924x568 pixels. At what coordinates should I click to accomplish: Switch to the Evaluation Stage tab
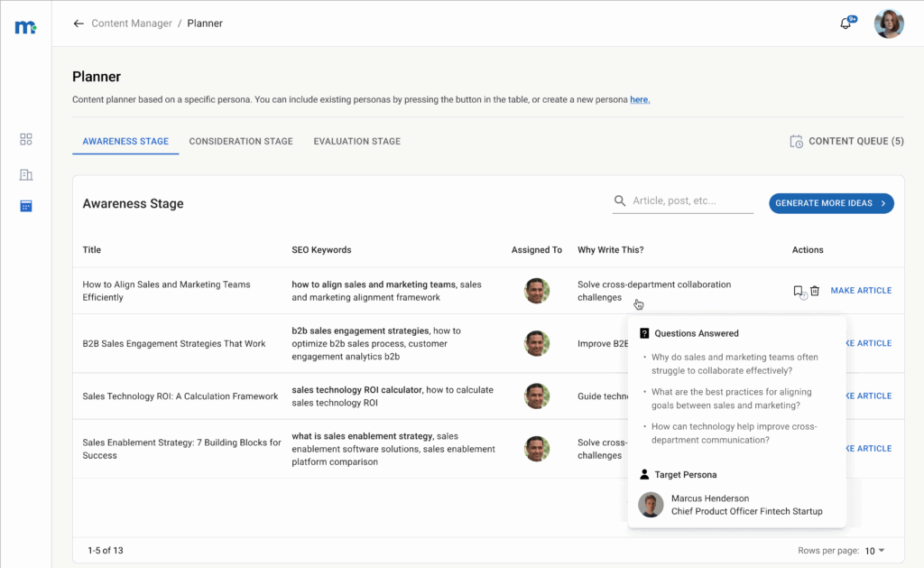(x=356, y=141)
